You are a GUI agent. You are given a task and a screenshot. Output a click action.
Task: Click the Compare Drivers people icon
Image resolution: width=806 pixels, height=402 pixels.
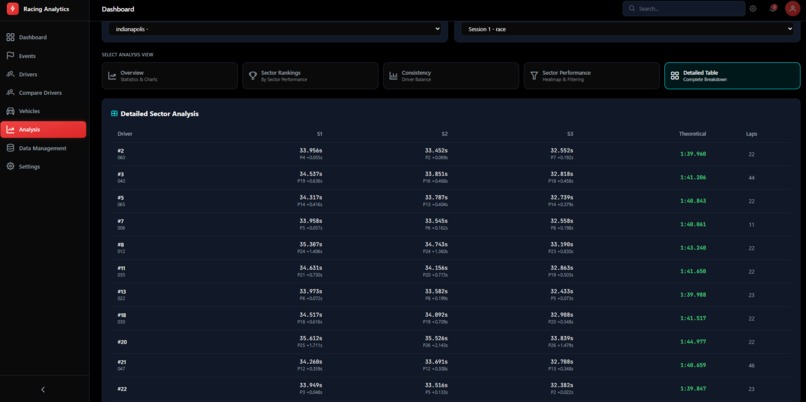pyautogui.click(x=10, y=93)
